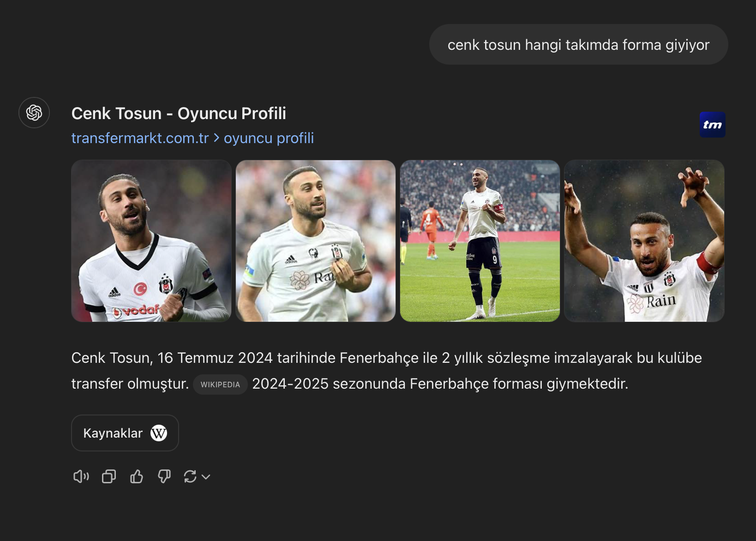Open the Cenk Tosun - Oyuncu Profili title
756x541 pixels.
pyautogui.click(x=179, y=114)
